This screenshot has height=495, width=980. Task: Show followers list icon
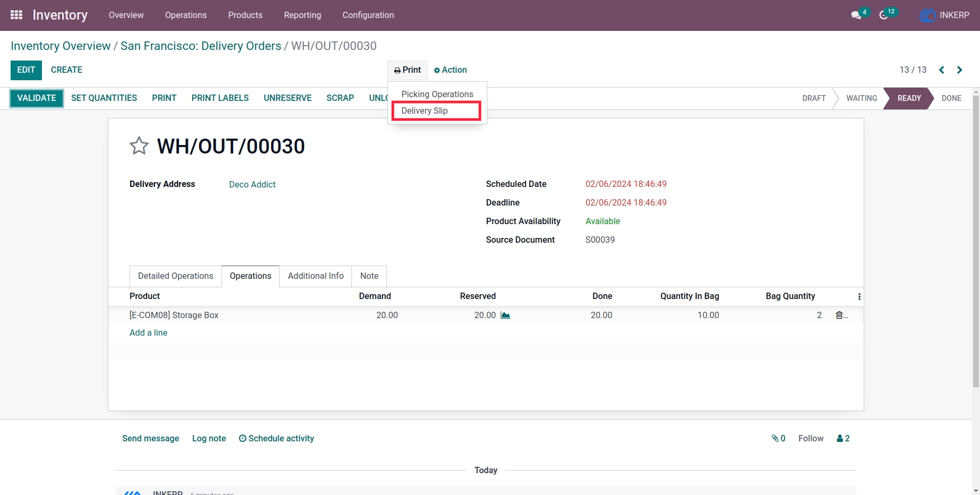click(844, 438)
